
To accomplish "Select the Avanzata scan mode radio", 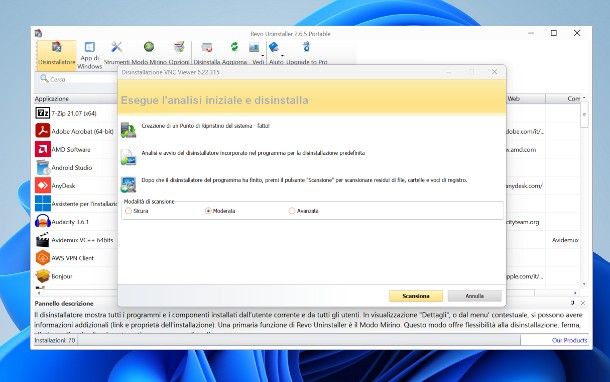I will (x=291, y=211).
